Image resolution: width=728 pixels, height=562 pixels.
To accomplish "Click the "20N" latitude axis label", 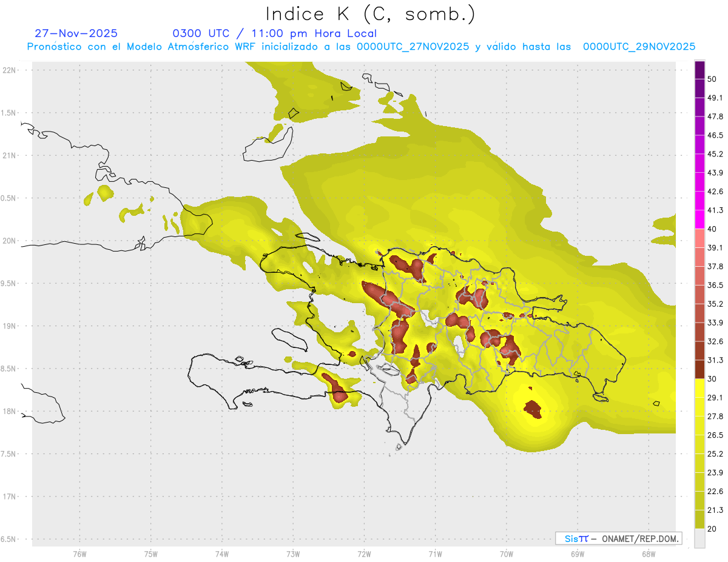I will [9, 241].
